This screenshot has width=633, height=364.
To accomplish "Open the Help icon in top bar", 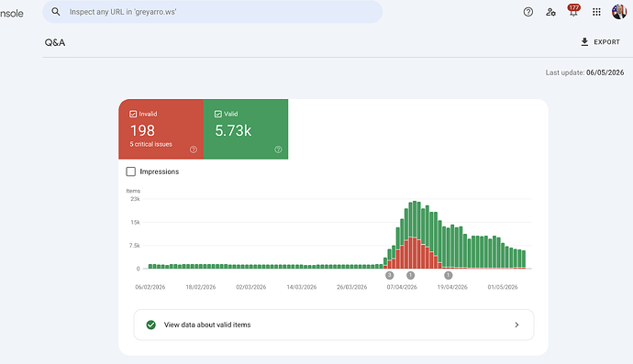I will tap(528, 12).
